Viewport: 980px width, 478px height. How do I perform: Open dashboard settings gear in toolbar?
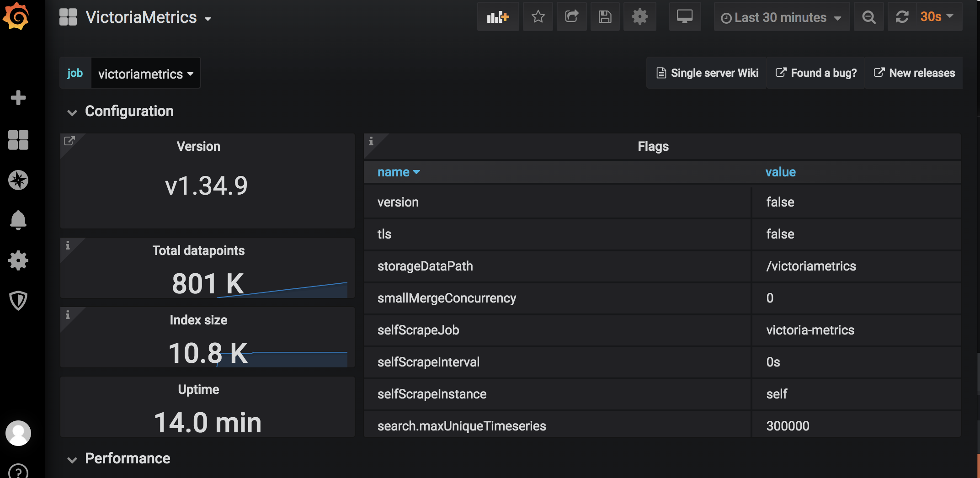(639, 17)
